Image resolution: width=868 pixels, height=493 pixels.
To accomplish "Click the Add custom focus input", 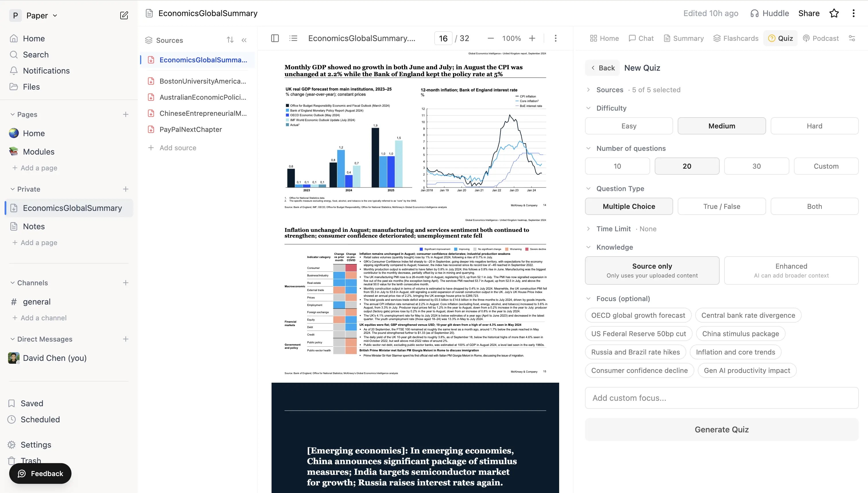I will tap(722, 398).
